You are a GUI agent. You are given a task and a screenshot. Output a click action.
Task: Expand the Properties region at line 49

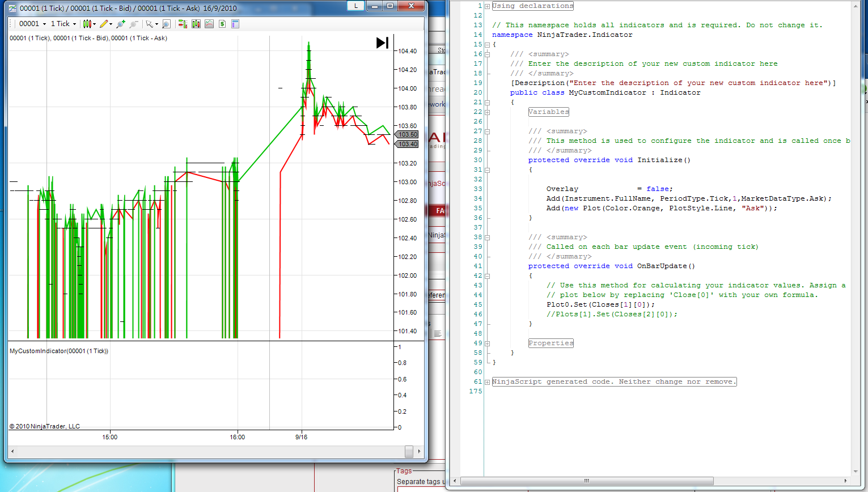[487, 343]
